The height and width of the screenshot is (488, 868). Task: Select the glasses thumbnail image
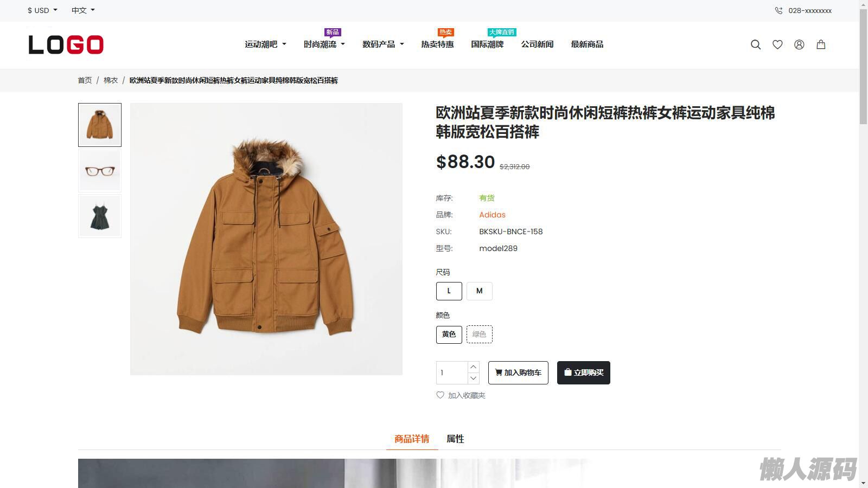(100, 171)
